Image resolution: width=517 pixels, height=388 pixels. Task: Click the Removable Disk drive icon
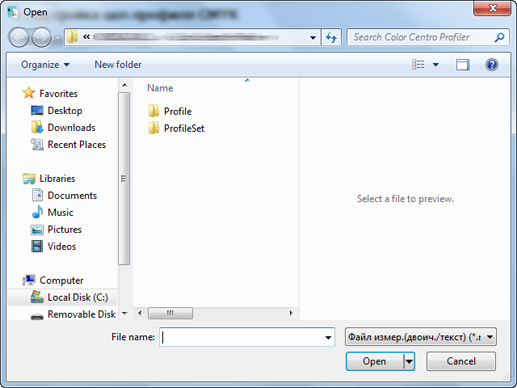[37, 316]
